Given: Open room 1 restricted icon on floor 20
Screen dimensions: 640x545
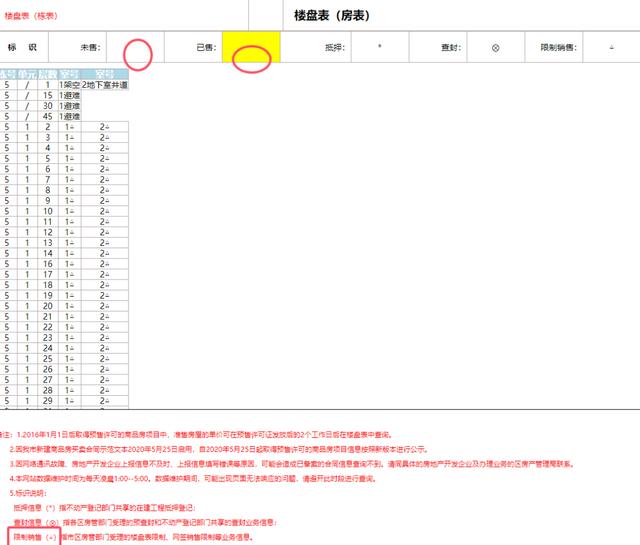Looking at the screenshot, I should pos(72,307).
